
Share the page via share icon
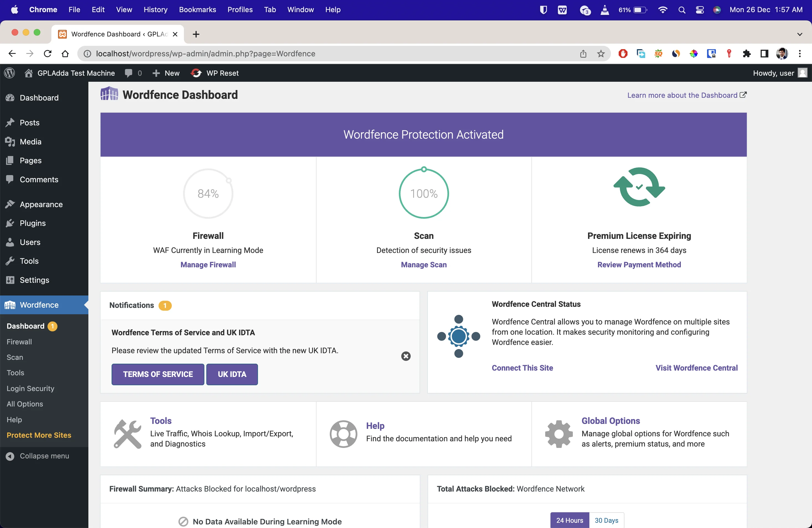[583, 54]
